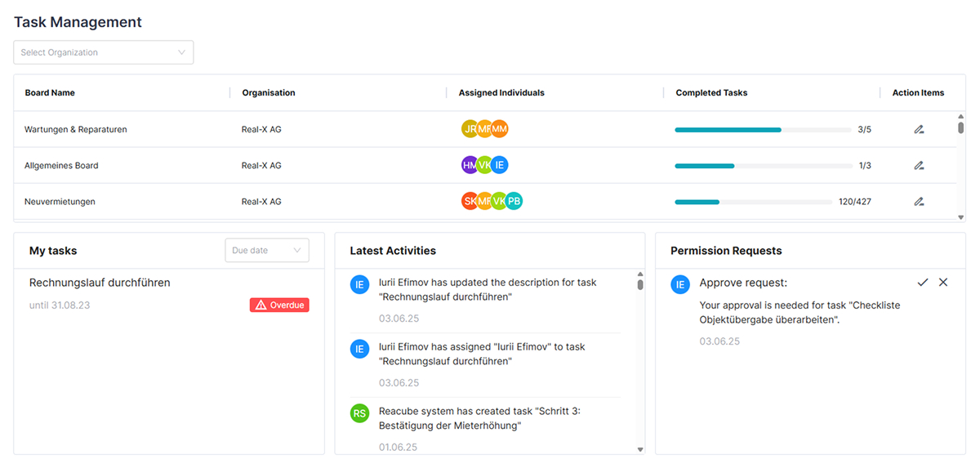Click edit icon for Wartungen & Reparaturen board

point(919,129)
